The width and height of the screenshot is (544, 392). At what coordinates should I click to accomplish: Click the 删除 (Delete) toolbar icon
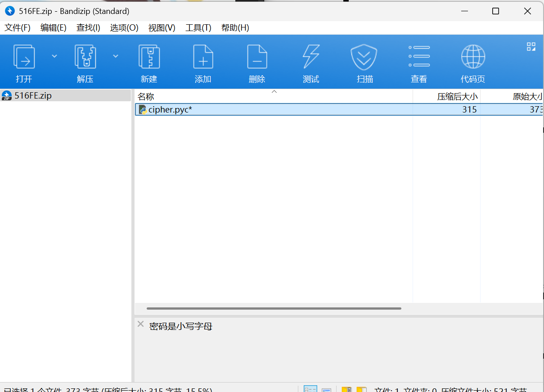[257, 62]
